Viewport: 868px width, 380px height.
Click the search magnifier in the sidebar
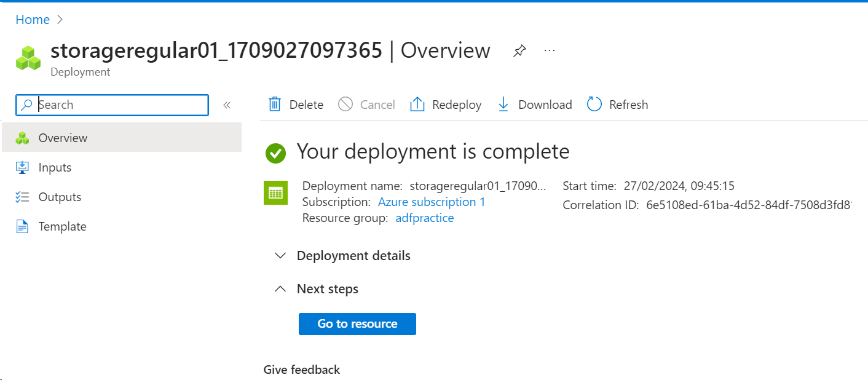point(27,105)
